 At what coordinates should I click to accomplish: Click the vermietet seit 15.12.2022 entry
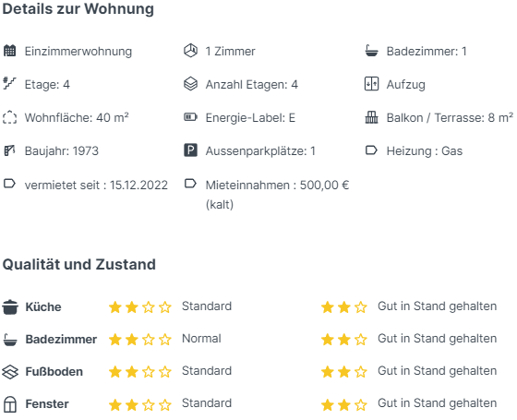[86, 185]
